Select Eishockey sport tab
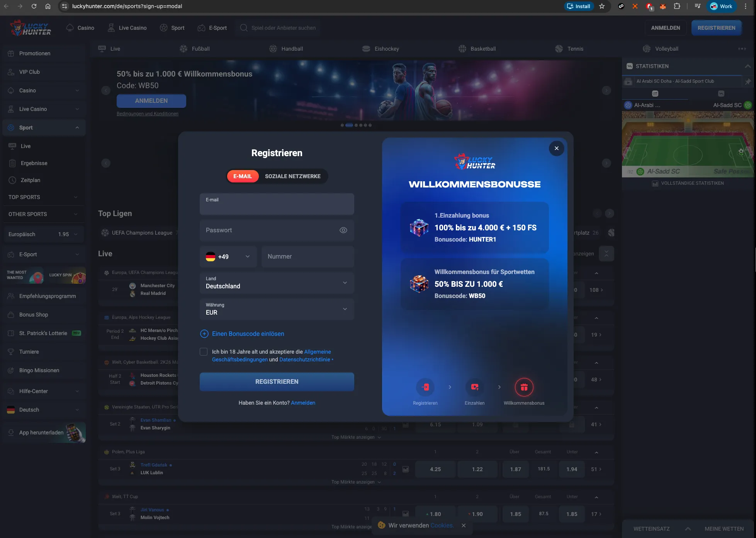This screenshot has height=538, width=756. pos(381,49)
